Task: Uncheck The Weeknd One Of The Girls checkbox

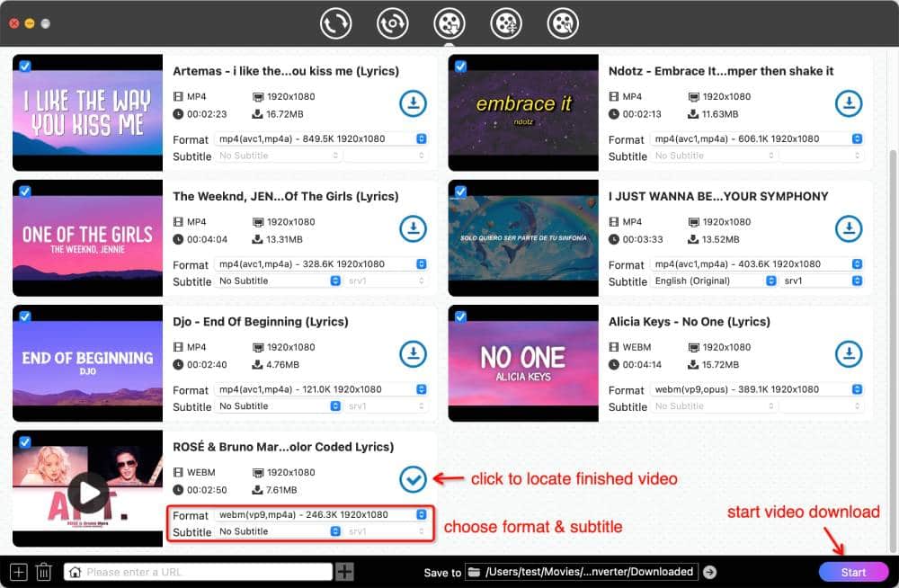Action: 24,191
